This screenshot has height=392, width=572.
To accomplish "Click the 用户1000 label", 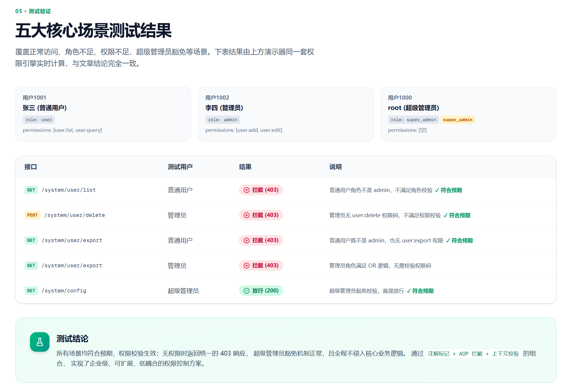I will [400, 97].
